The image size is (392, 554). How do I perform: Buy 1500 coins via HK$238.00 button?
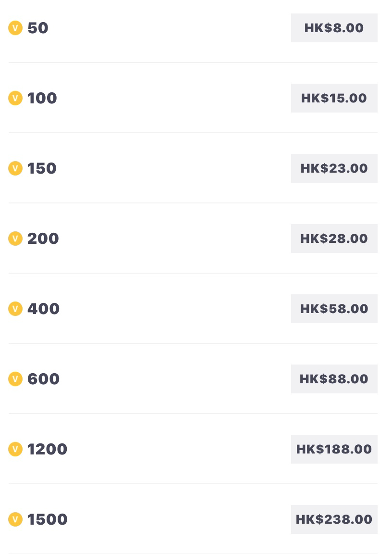tap(334, 519)
